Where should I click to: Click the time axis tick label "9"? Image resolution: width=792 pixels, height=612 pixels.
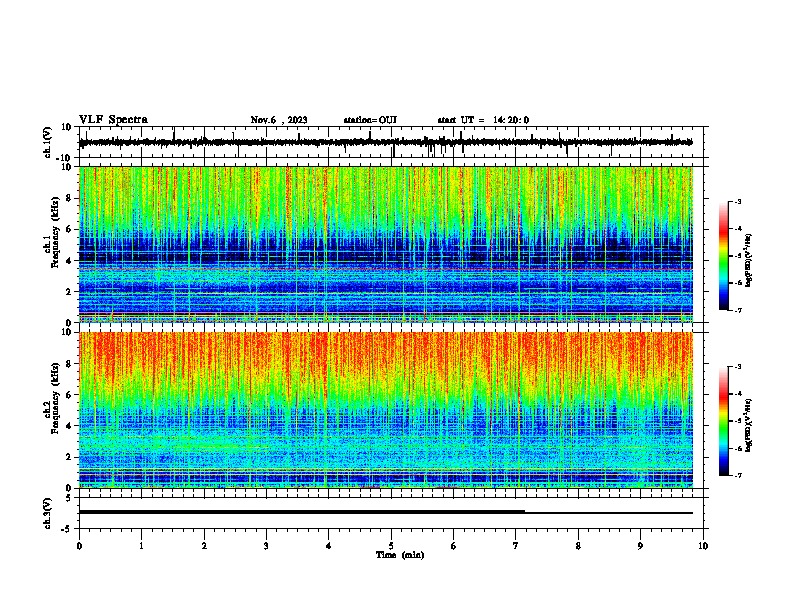tap(640, 546)
